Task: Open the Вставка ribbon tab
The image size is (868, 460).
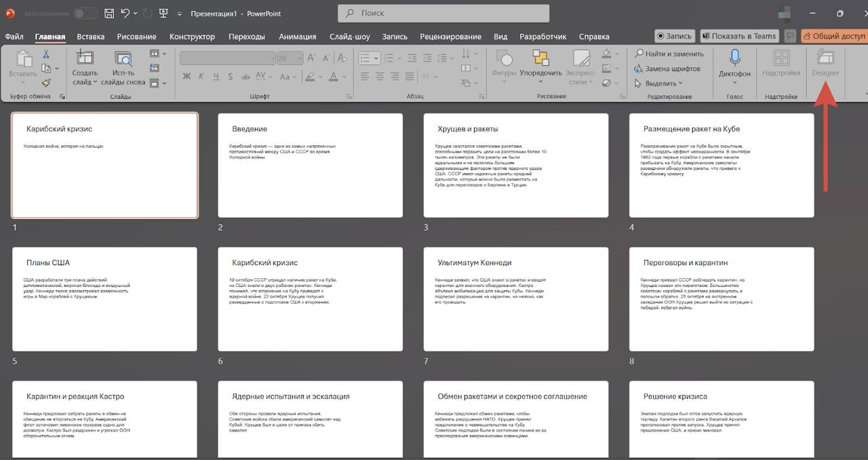Action: 90,37
